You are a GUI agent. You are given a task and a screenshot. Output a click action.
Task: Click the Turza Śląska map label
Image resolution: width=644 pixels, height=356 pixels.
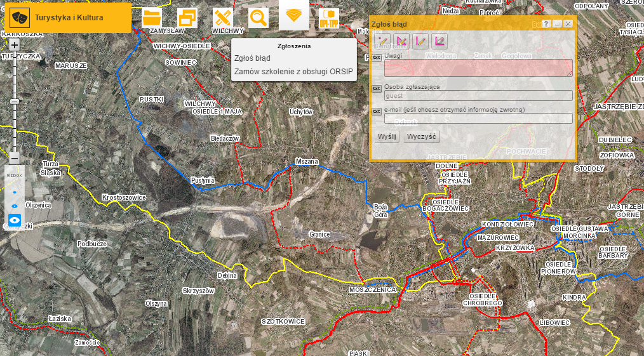coord(51,169)
